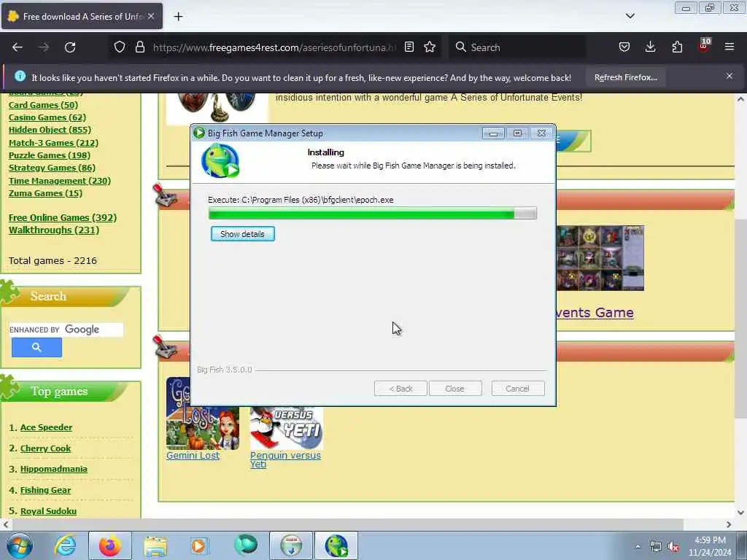Image resolution: width=747 pixels, height=560 pixels.
Task: Open Casino Games (62) category
Action: coord(47,117)
